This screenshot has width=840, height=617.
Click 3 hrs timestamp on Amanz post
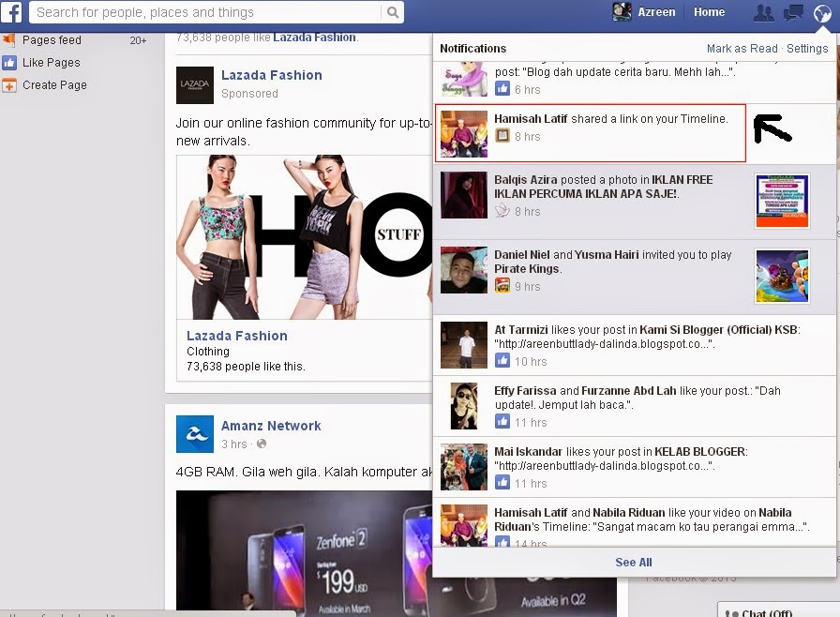(234, 444)
